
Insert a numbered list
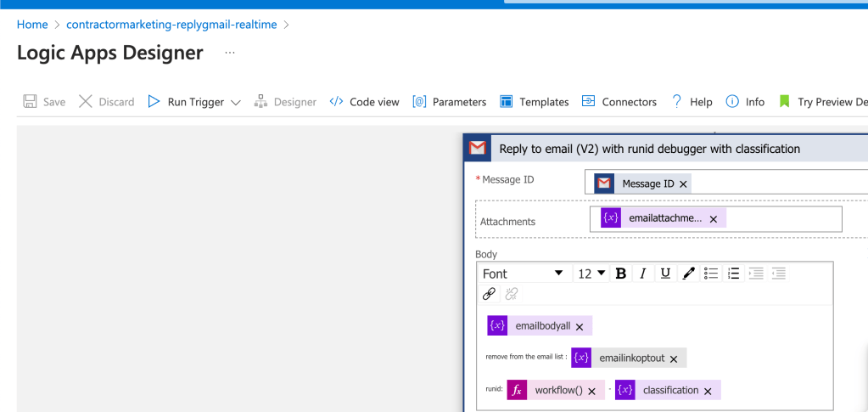(x=733, y=274)
